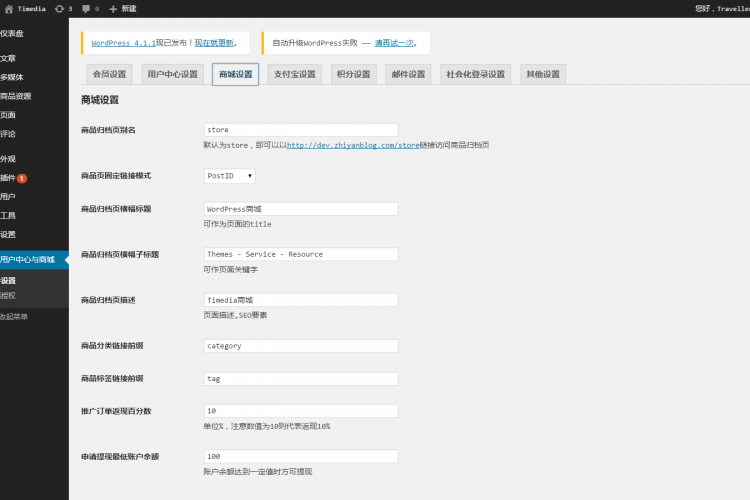Open the 您好 Traveller account menu

point(722,9)
